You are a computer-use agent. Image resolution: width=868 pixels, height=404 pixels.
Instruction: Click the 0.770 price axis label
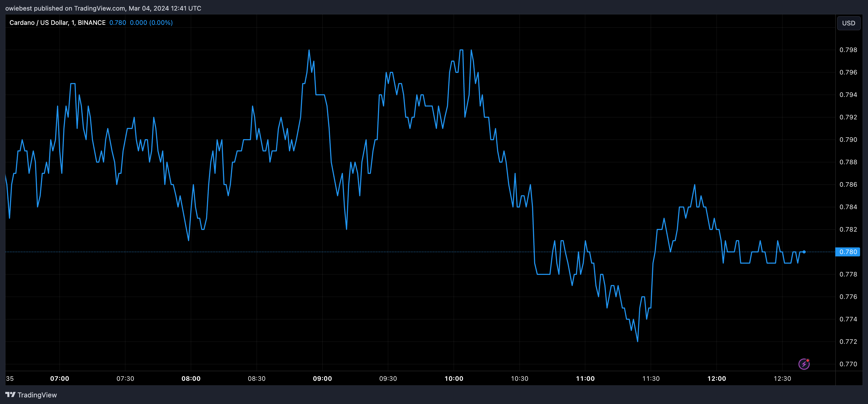coord(848,364)
